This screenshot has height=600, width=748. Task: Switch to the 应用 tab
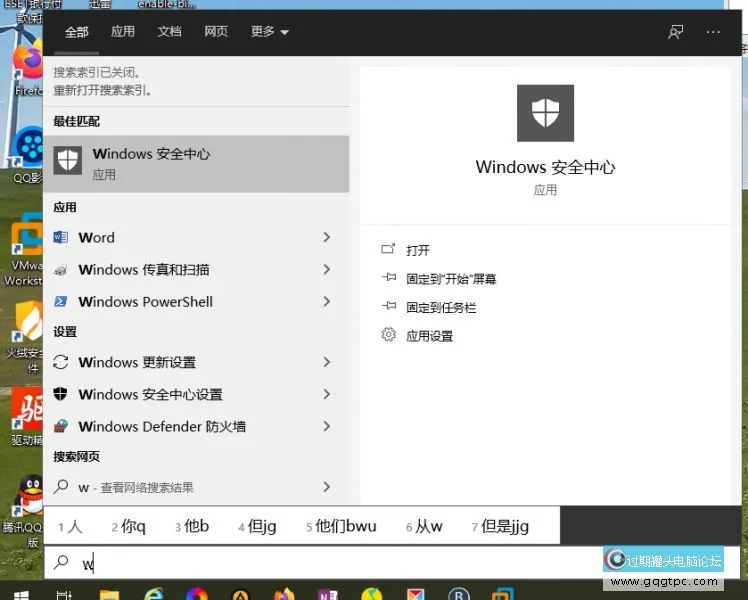click(123, 32)
